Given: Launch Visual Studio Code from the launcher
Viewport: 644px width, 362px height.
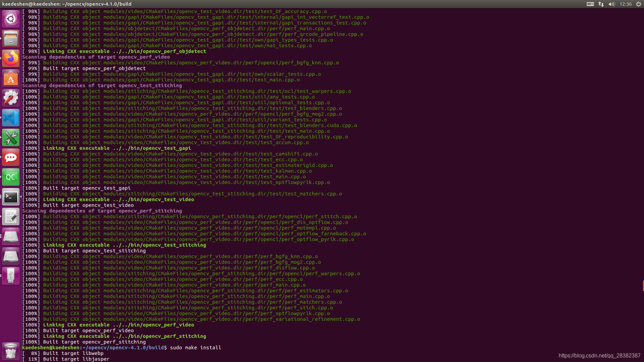Looking at the screenshot, I should pos(11,118).
